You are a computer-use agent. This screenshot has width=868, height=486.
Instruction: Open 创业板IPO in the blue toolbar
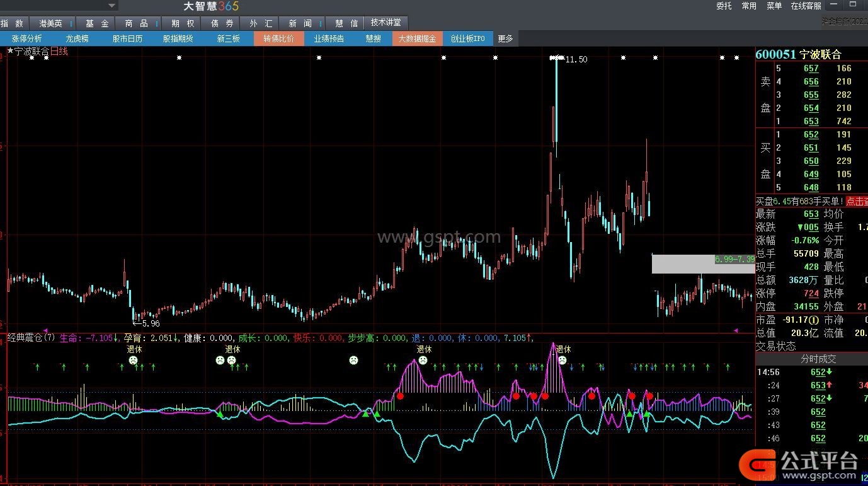pos(467,38)
